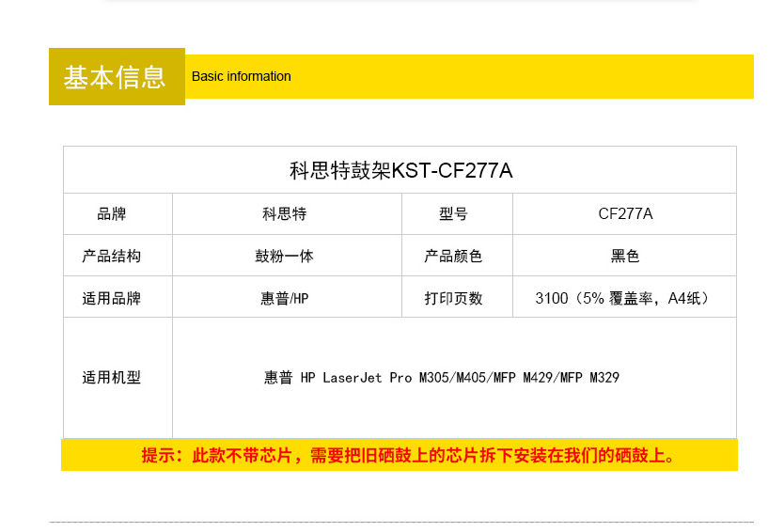The image size is (784, 532).
Task: Click the 'Basic information' subtitle text
Action: (241, 76)
